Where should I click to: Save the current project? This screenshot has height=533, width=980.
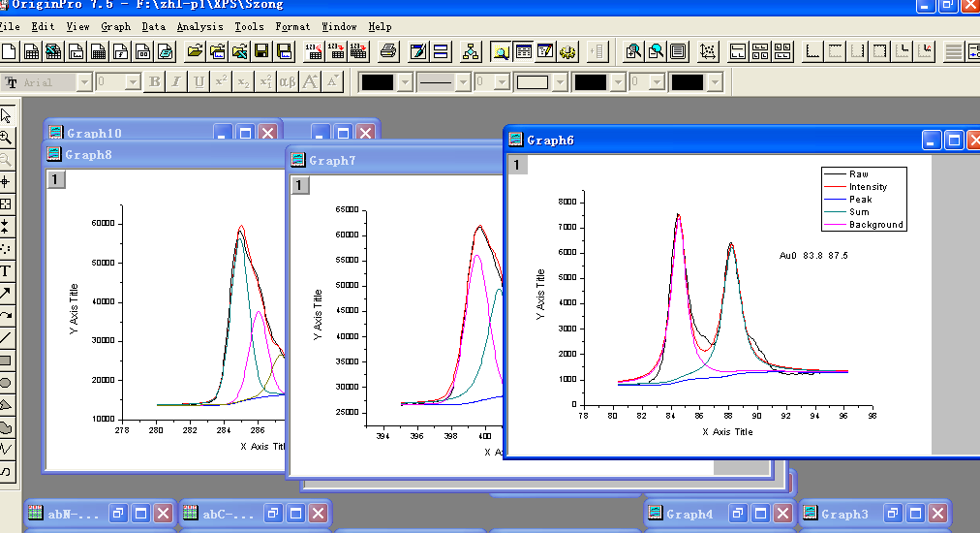tap(261, 51)
